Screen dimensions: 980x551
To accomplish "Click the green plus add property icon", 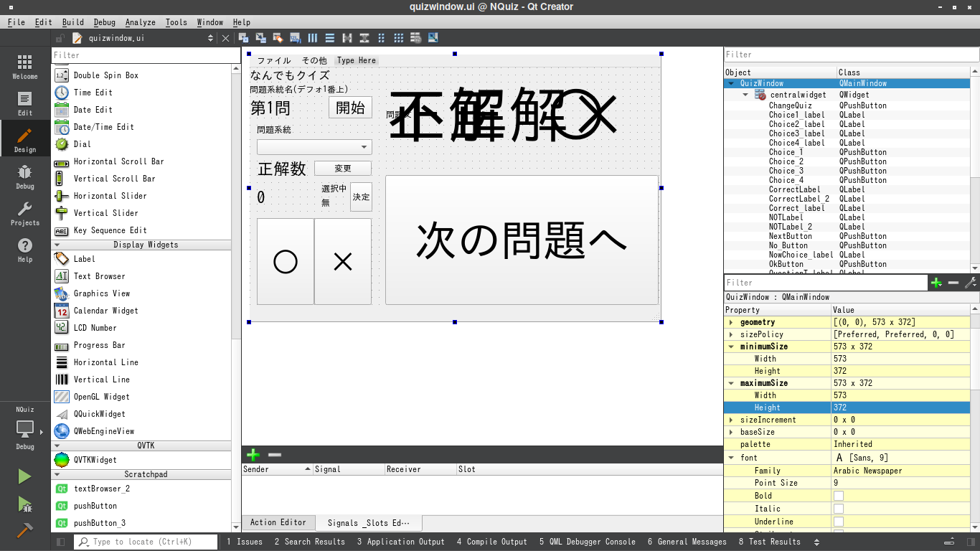I will [x=936, y=283].
